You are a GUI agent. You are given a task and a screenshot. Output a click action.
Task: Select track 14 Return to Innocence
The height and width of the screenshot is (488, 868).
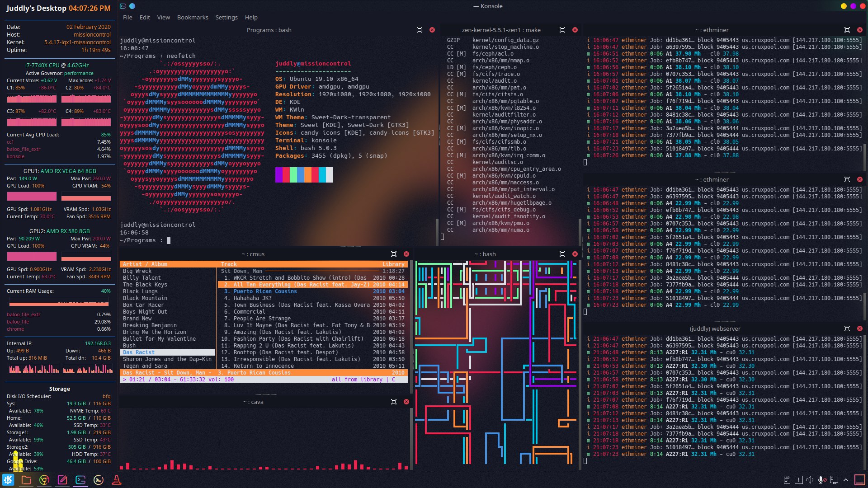pyautogui.click(x=312, y=366)
